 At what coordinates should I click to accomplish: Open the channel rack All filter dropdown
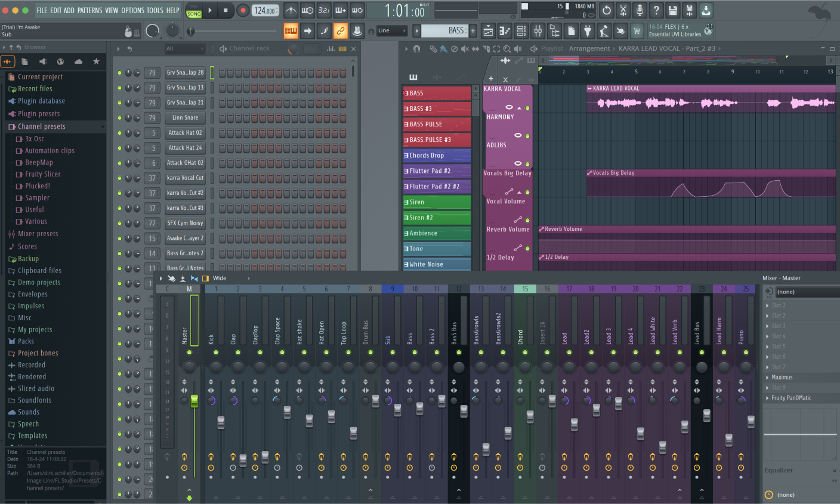coord(184,49)
